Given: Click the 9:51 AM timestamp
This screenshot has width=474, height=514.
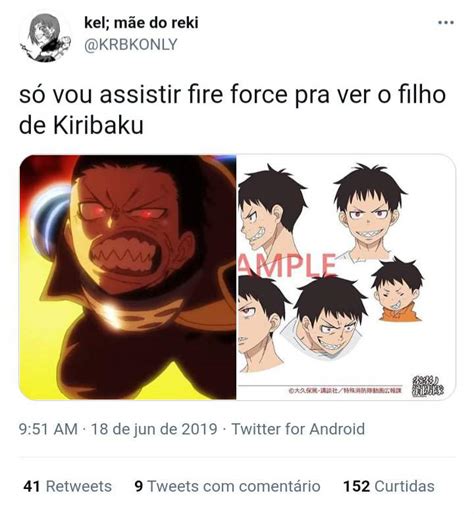Looking at the screenshot, I should tap(48, 429).
